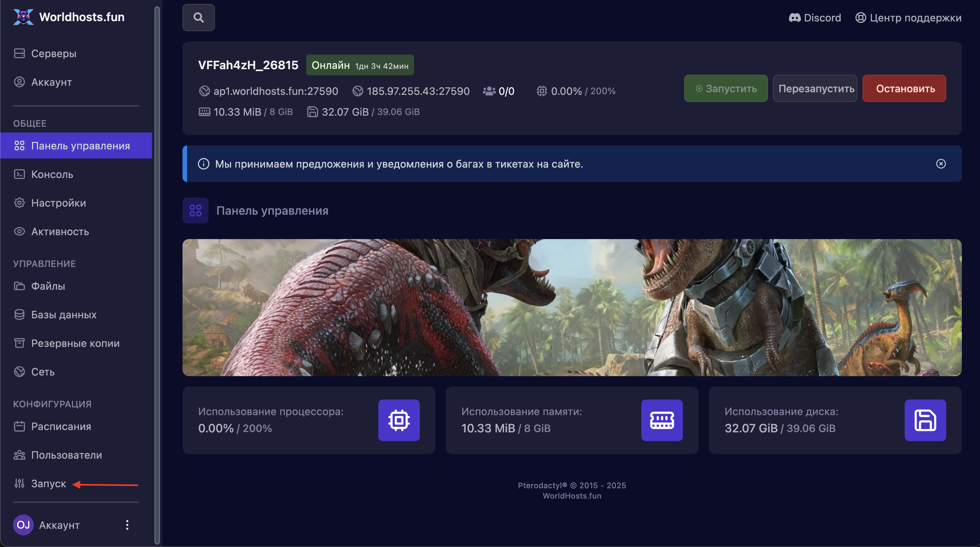Click the Worldhosts.fun logo icon
Screen dimensions: 980x547
click(x=23, y=17)
